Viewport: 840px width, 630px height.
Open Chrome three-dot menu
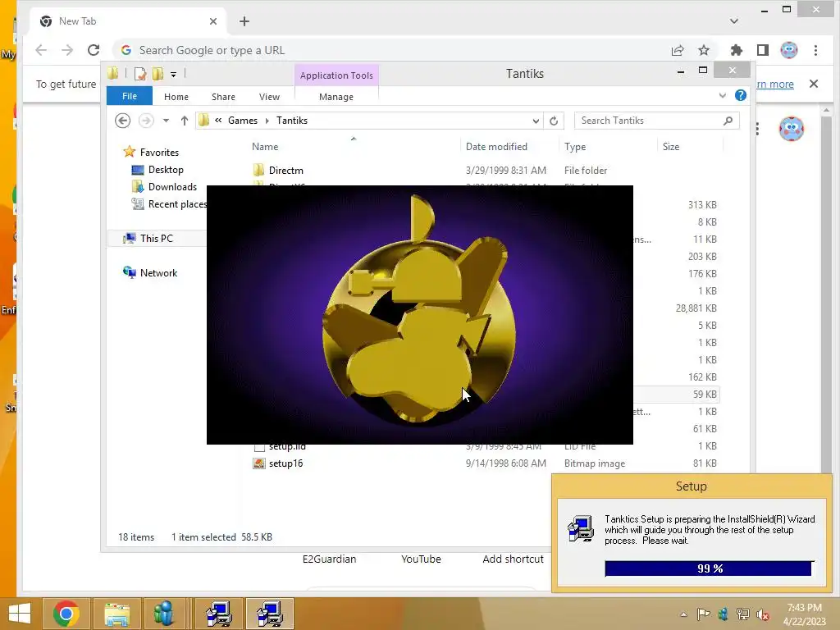point(816,50)
